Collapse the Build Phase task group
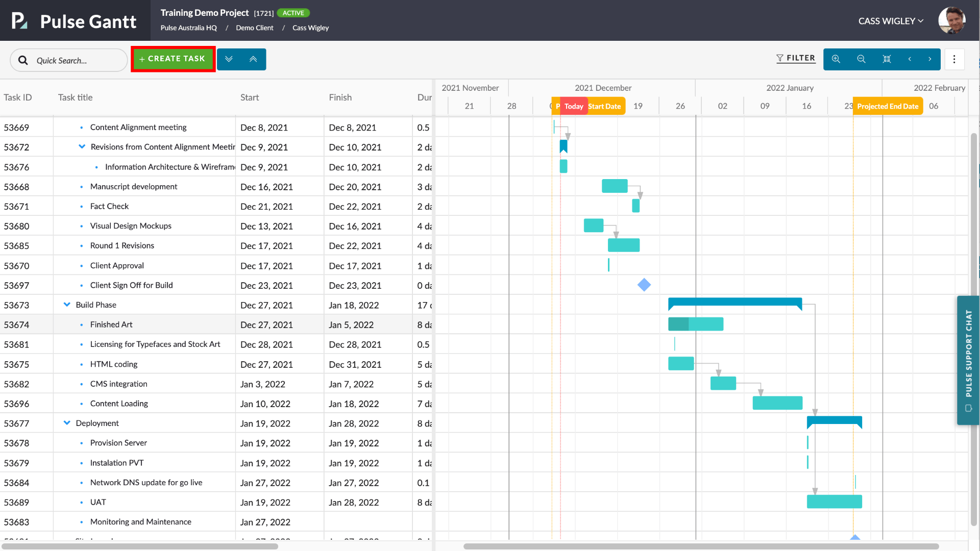Viewport: 980px width, 551px height. (x=67, y=305)
